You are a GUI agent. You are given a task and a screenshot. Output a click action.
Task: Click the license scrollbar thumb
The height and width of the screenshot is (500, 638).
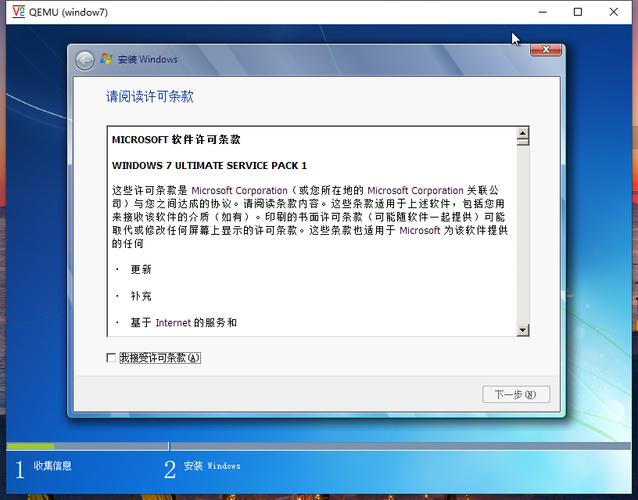pos(522,142)
